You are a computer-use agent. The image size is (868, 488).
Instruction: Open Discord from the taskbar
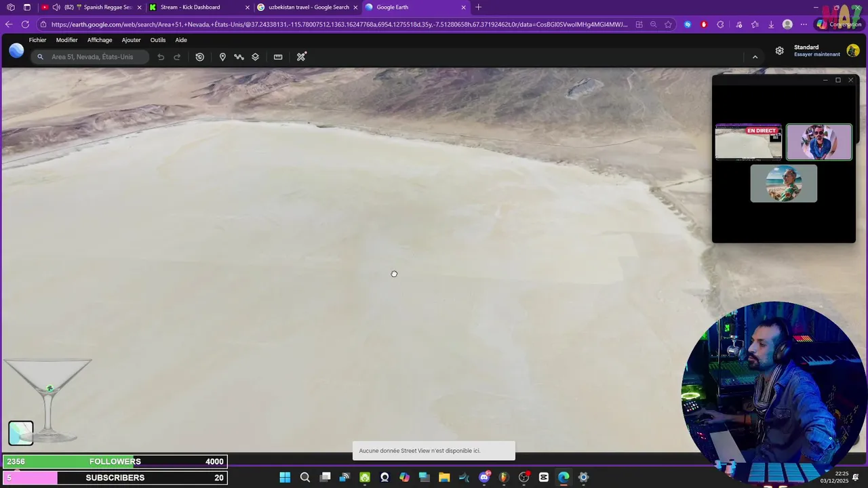484,478
